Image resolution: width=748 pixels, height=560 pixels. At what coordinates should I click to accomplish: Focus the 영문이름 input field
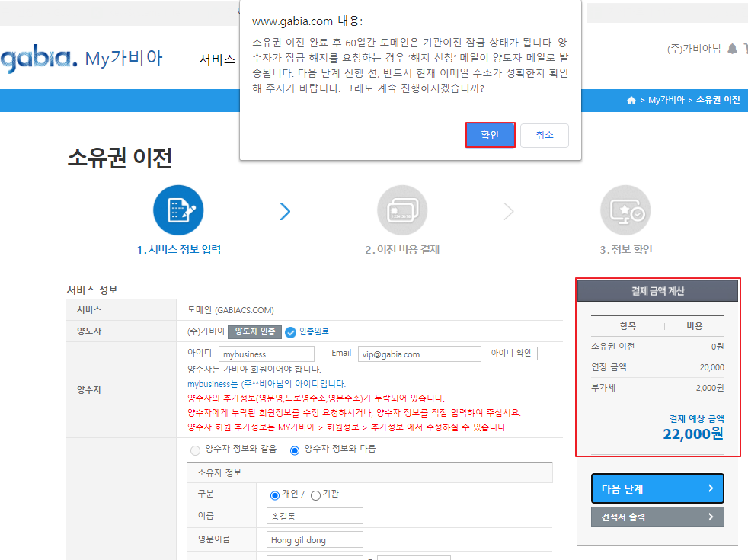click(315, 540)
